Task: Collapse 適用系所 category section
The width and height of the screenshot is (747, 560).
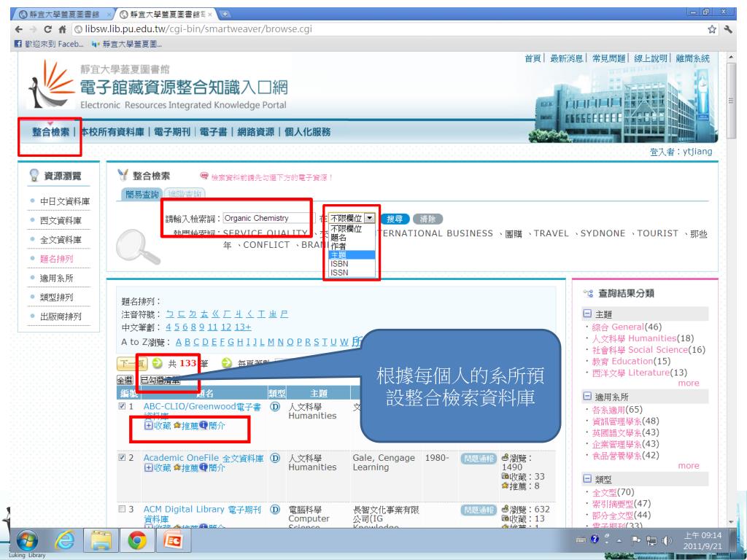Action: pos(587,397)
